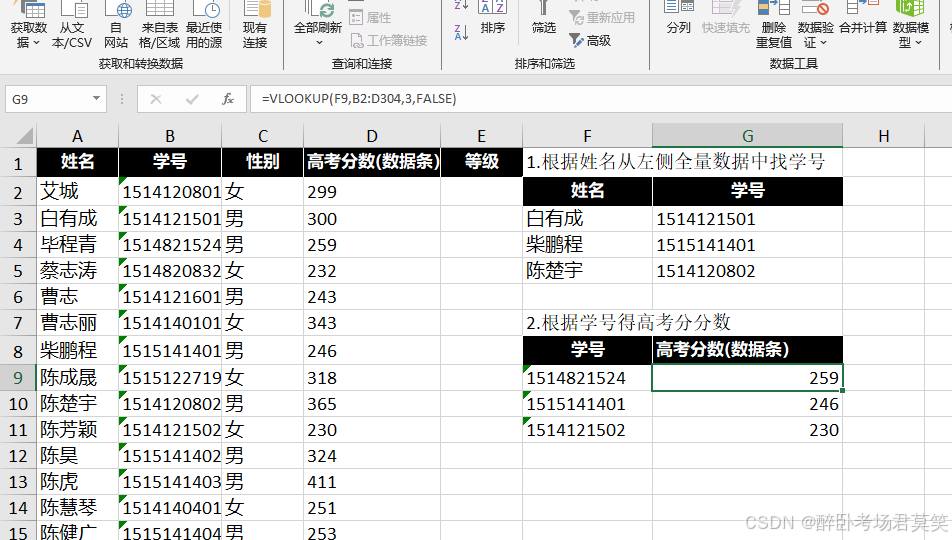
Task: Click the Select All corner triangle
Action: [x=24, y=135]
